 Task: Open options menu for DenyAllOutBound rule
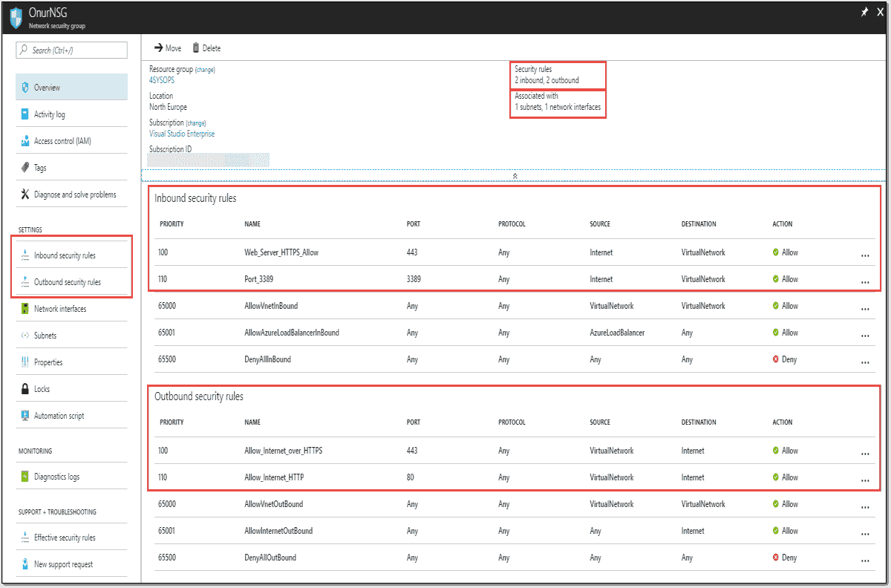(x=864, y=561)
